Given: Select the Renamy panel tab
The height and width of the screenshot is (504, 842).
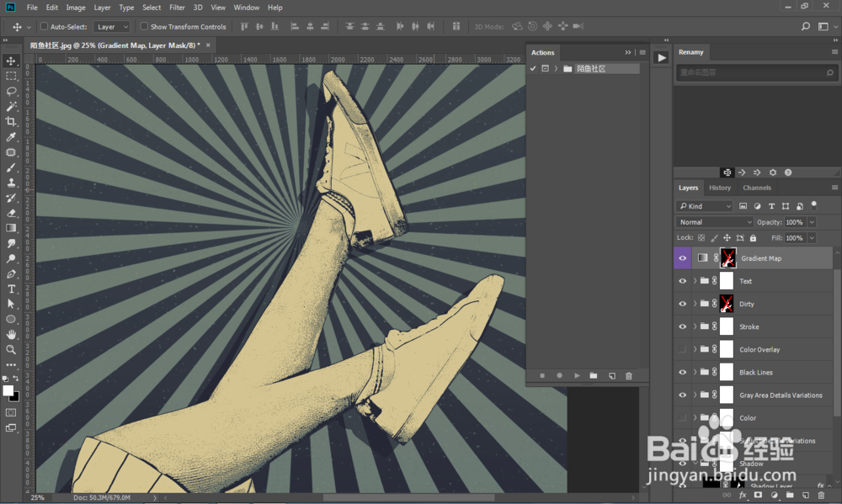Looking at the screenshot, I should [690, 52].
